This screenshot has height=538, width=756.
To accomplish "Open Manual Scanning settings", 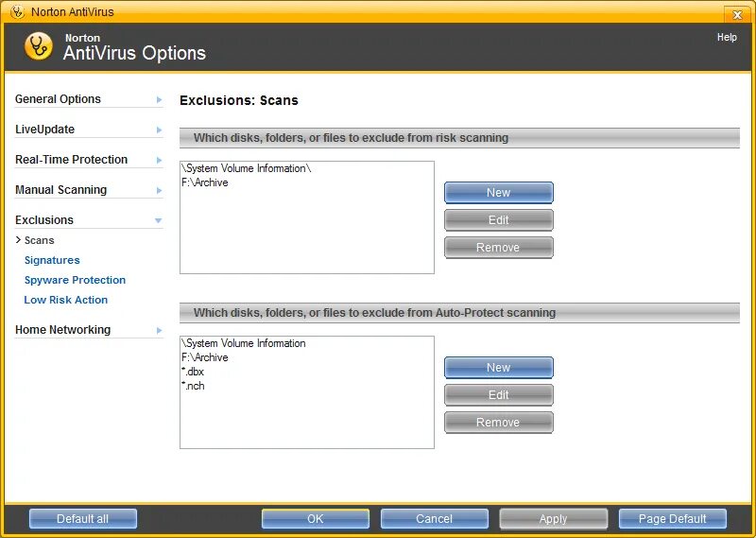I will point(60,190).
